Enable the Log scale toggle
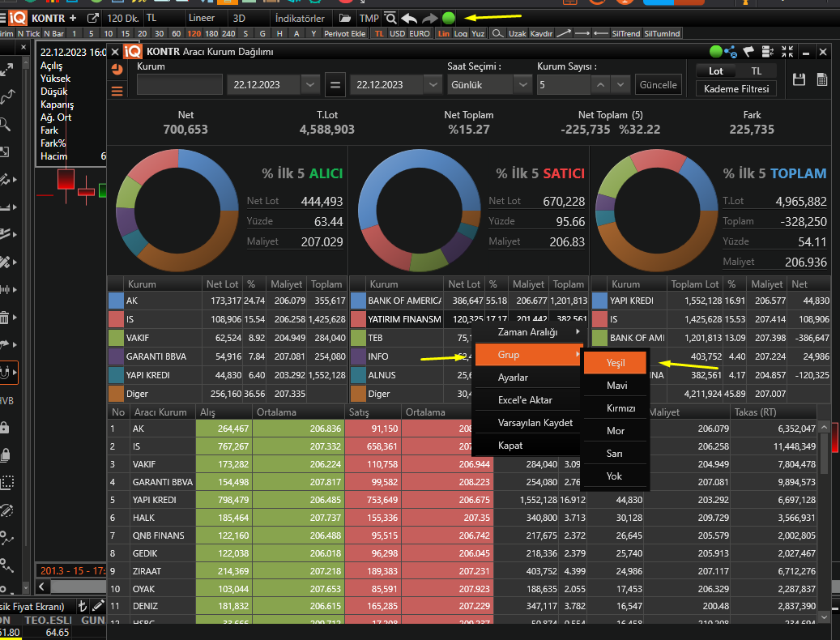 tap(461, 34)
